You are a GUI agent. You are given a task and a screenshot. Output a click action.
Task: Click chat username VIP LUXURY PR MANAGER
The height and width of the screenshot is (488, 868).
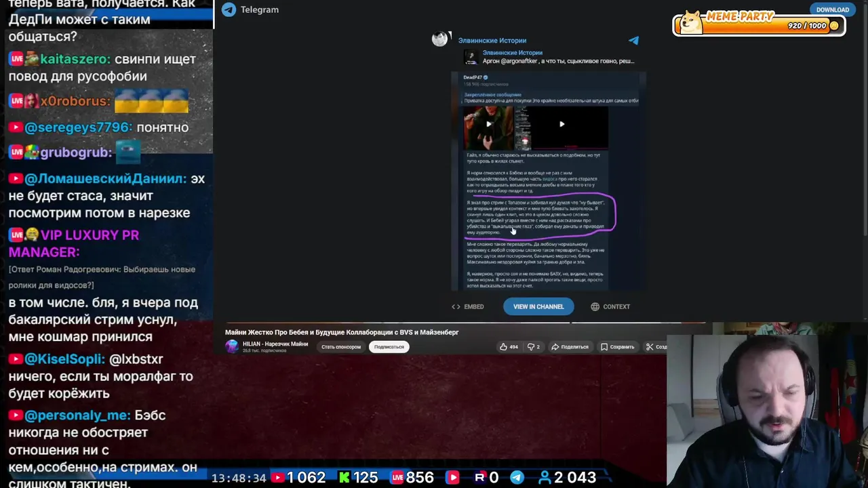(x=73, y=243)
